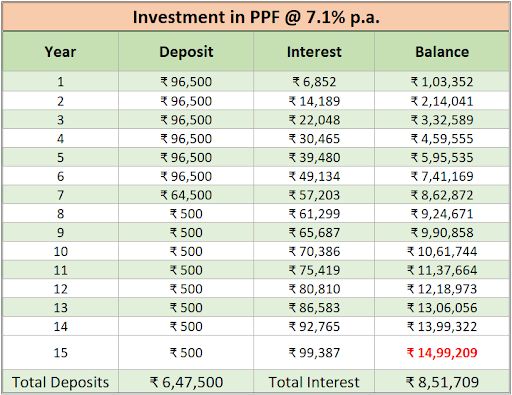
Task: Click the table title 'Investment in PPF @ 7.1% p.a.'
Action: [256, 17]
